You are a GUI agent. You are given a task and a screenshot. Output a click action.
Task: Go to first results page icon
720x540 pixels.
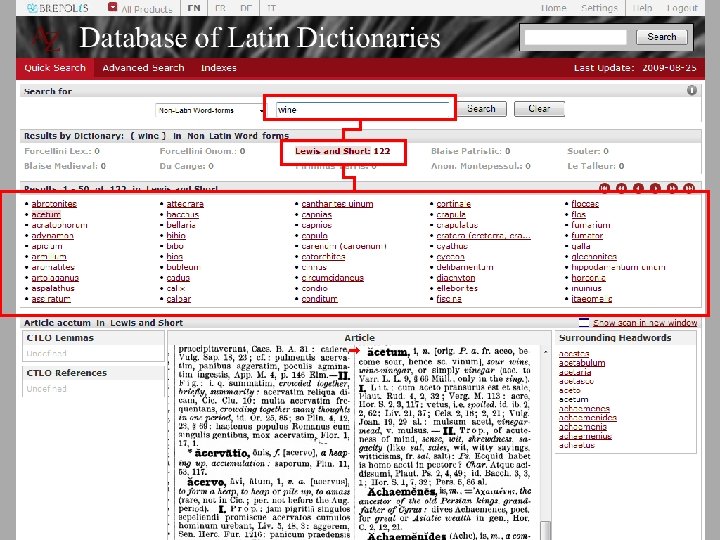(x=604, y=188)
